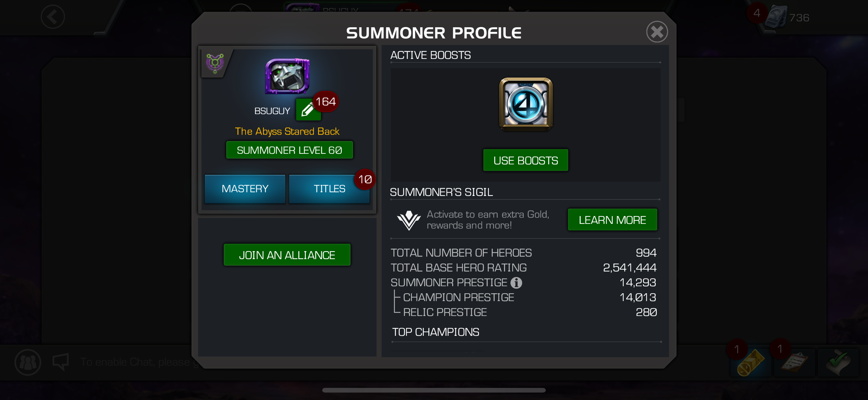Click the alliance emblem icon on profile card
The image size is (868, 400).
(215, 63)
